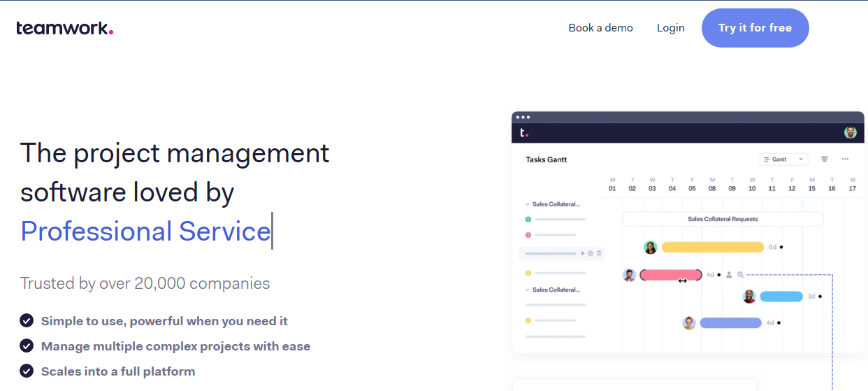Click the avatar beside the purple task bar

click(x=689, y=323)
